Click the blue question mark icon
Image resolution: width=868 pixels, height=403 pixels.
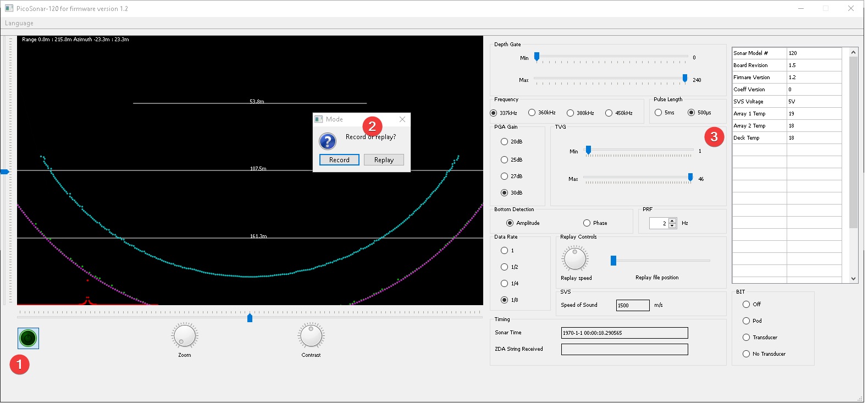[328, 141]
